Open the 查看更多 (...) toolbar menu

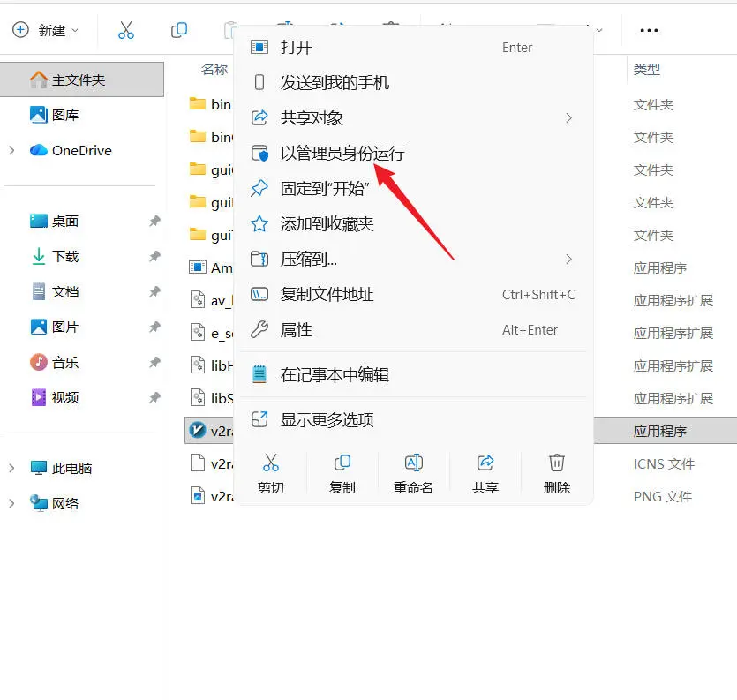(x=649, y=29)
